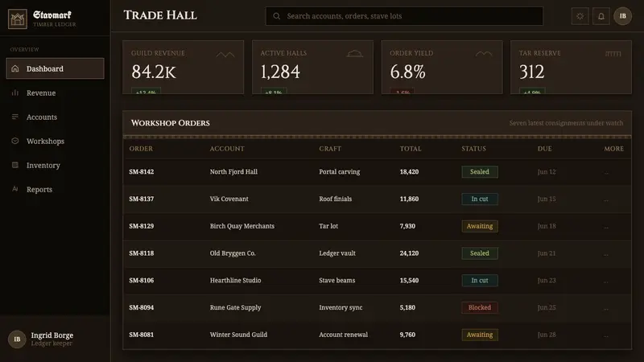Click the North Fjord Hall account
The height and width of the screenshot is (362, 644).
[x=233, y=171]
